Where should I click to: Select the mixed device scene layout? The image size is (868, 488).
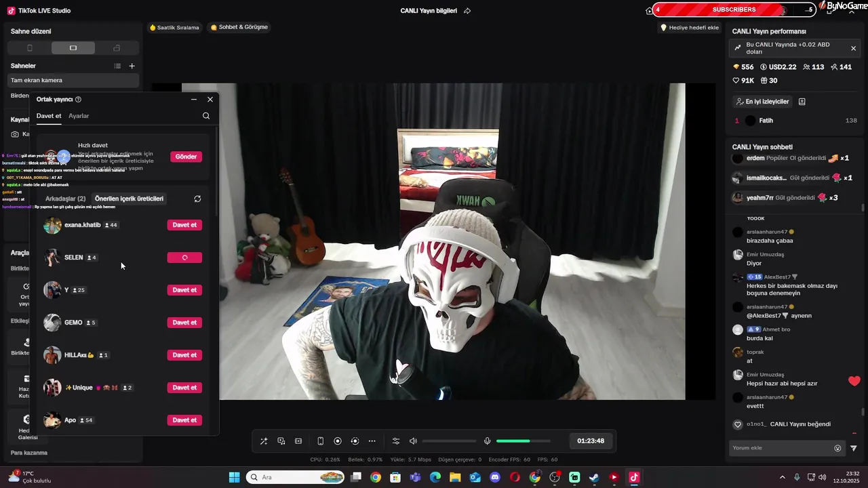pos(117,48)
